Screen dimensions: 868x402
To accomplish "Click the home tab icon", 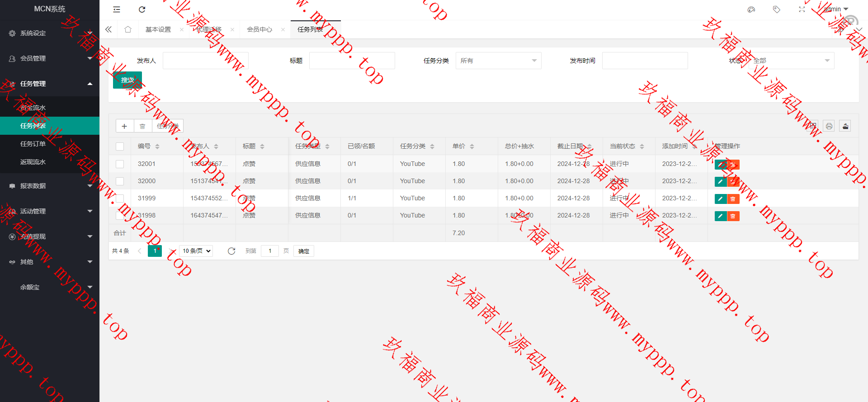I will click(x=128, y=29).
